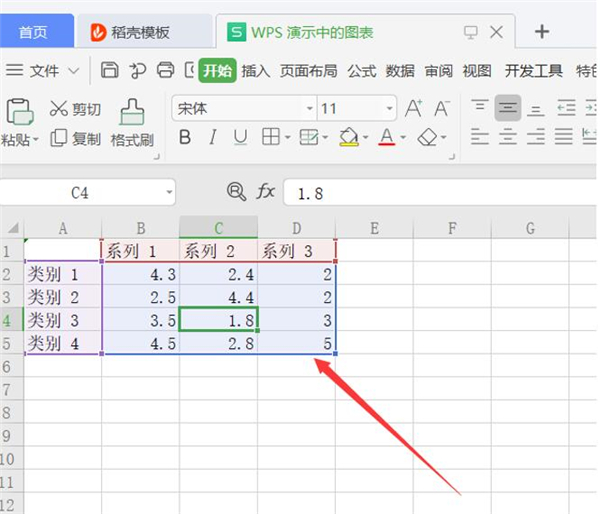Click the zoom magnifier beside formula bar
Image resolution: width=600 pixels, height=514 pixels.
click(236, 191)
